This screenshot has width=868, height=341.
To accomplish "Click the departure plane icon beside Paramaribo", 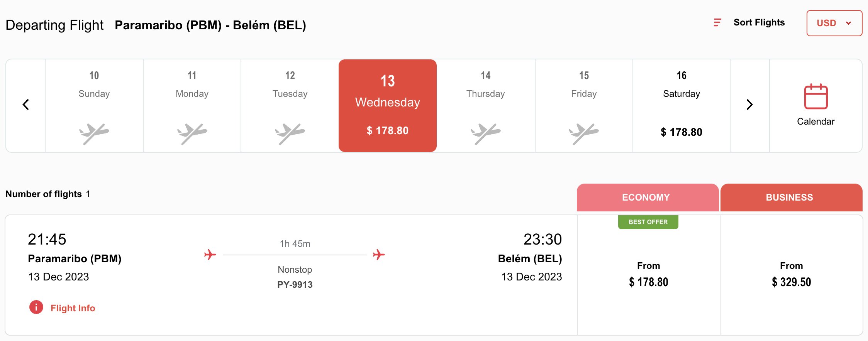I will [x=210, y=255].
